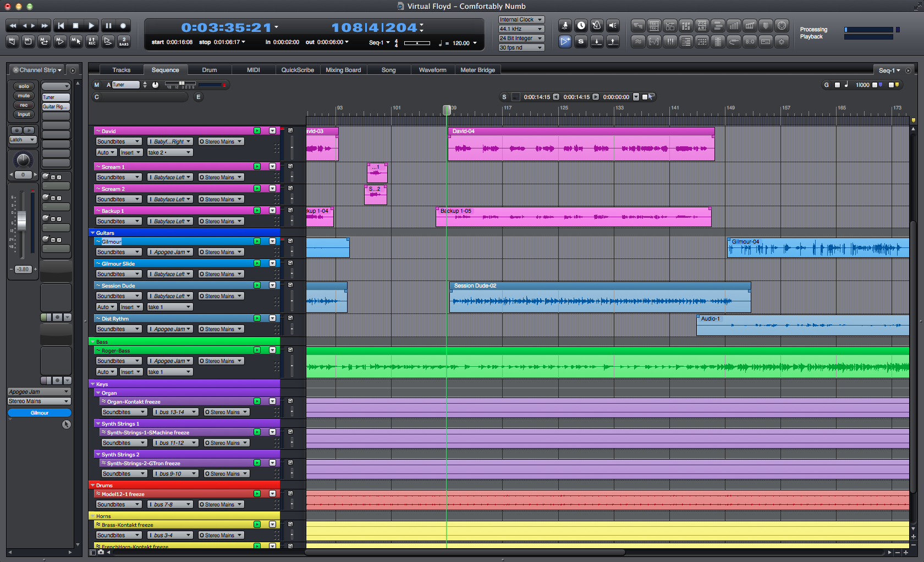This screenshot has height=562, width=924.
Task: Switch to the Waveform tab
Action: click(433, 70)
